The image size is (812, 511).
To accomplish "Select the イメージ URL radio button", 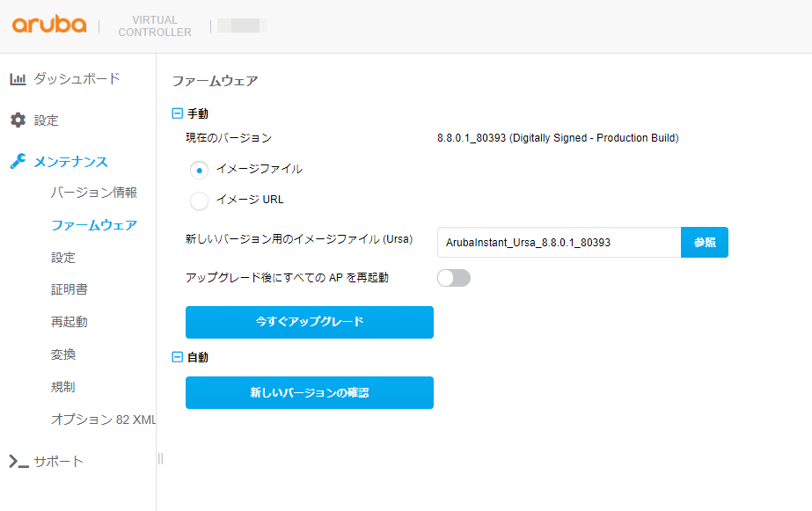I will pyautogui.click(x=200, y=200).
